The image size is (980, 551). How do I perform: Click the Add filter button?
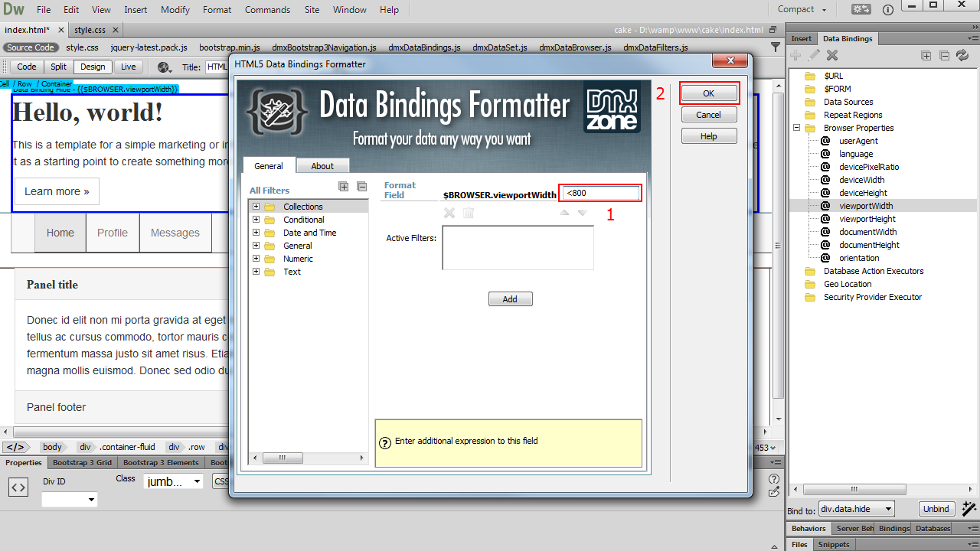coord(510,299)
